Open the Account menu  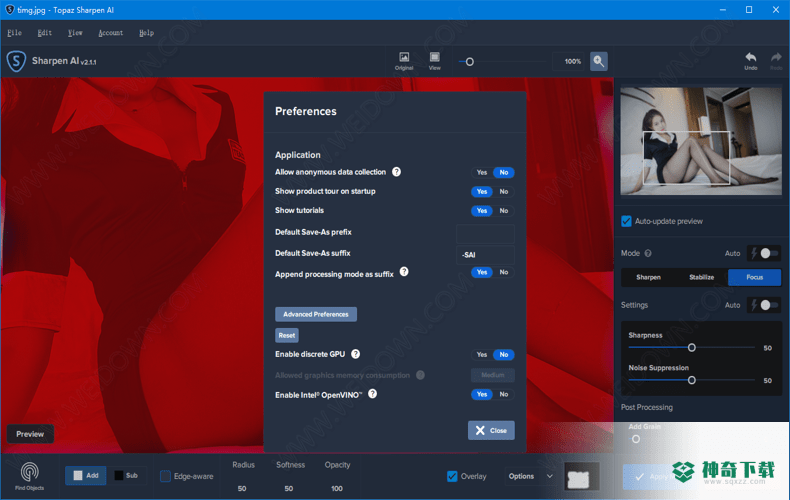[x=110, y=33]
